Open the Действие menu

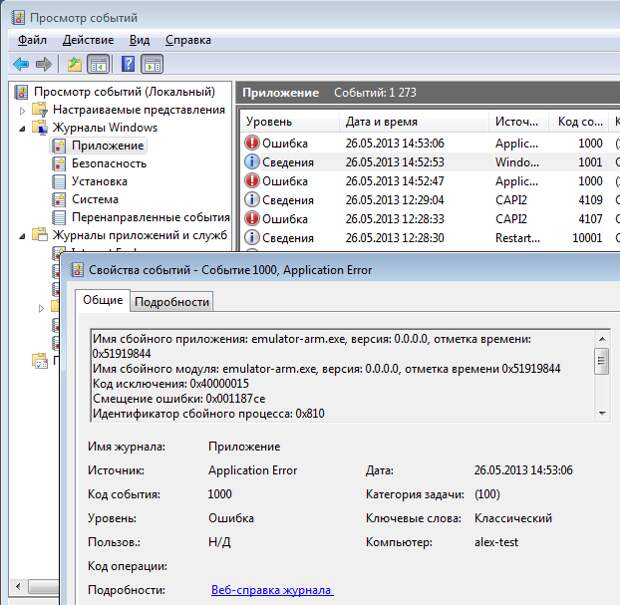tap(88, 40)
